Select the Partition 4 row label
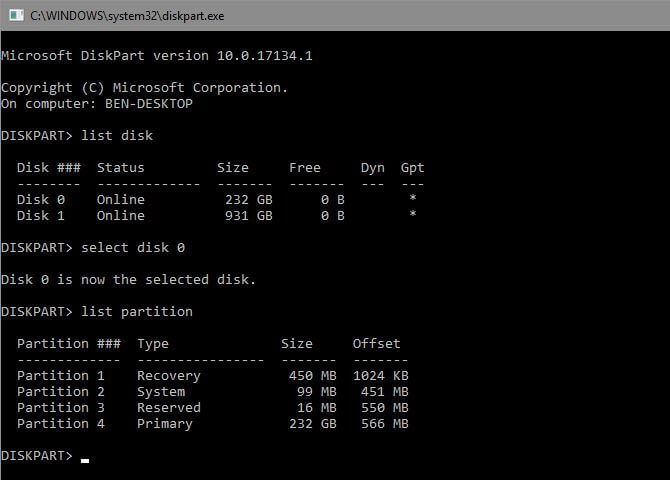670x480 pixels. [61, 423]
